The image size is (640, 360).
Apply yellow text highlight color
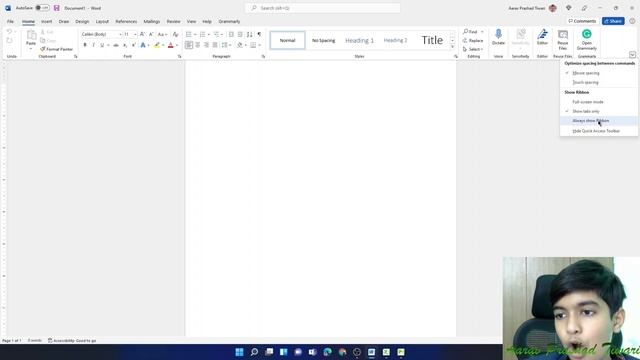click(157, 45)
